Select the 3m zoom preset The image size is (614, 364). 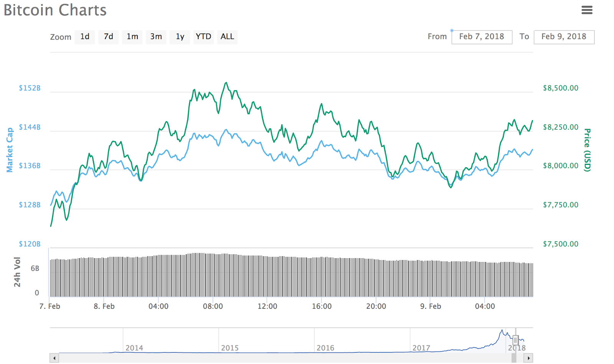pos(156,36)
